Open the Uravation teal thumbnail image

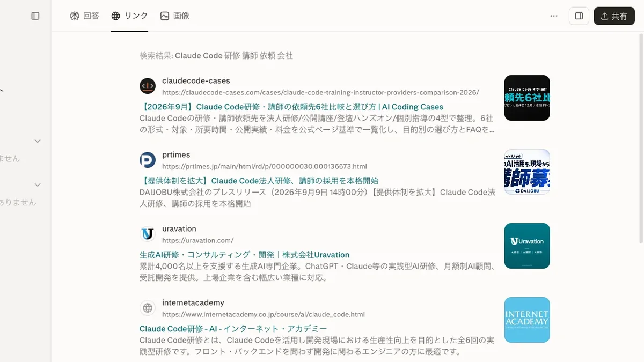[527, 246]
